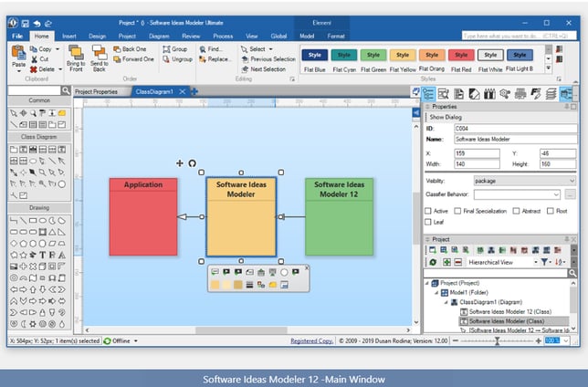Viewport: 588px width, 387px height.
Task: Click the Width input field
Action: [x=477, y=164]
